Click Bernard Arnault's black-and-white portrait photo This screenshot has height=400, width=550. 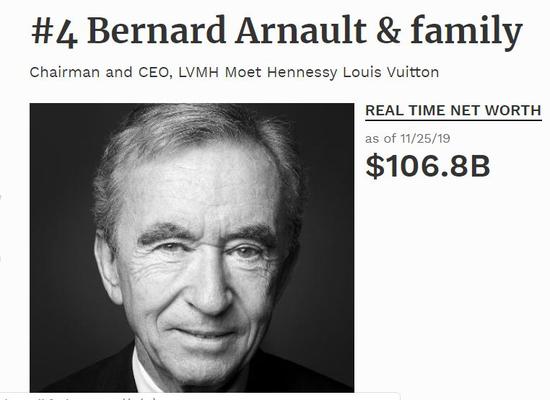point(192,248)
